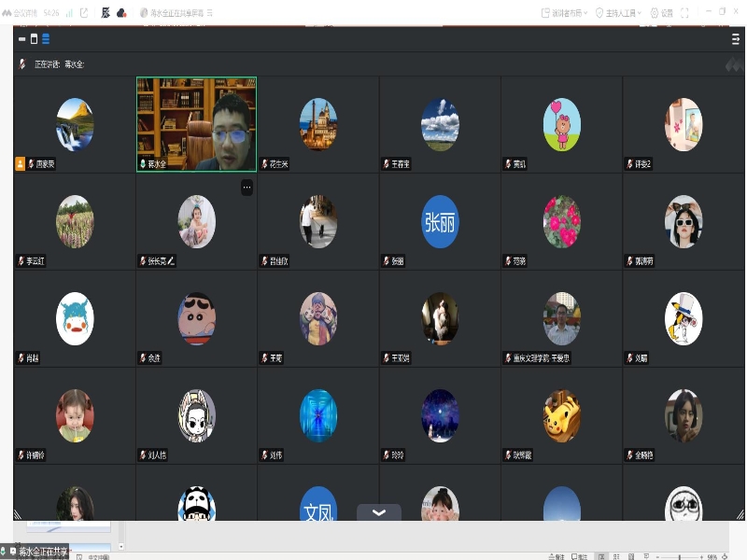Switch to the speaker view layout icon
This screenshot has width=747, height=560.
(x=35, y=39)
